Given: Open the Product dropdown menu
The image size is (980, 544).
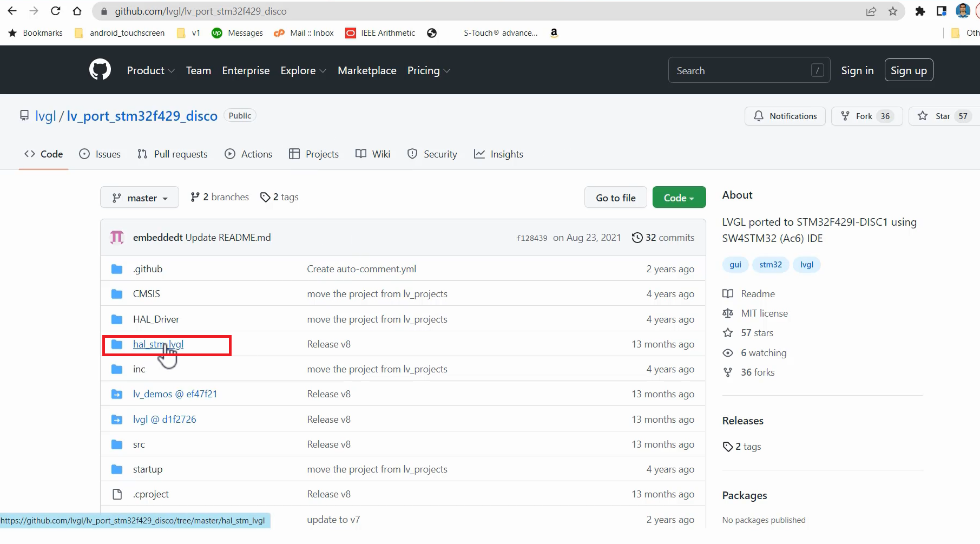Looking at the screenshot, I should coord(150,70).
